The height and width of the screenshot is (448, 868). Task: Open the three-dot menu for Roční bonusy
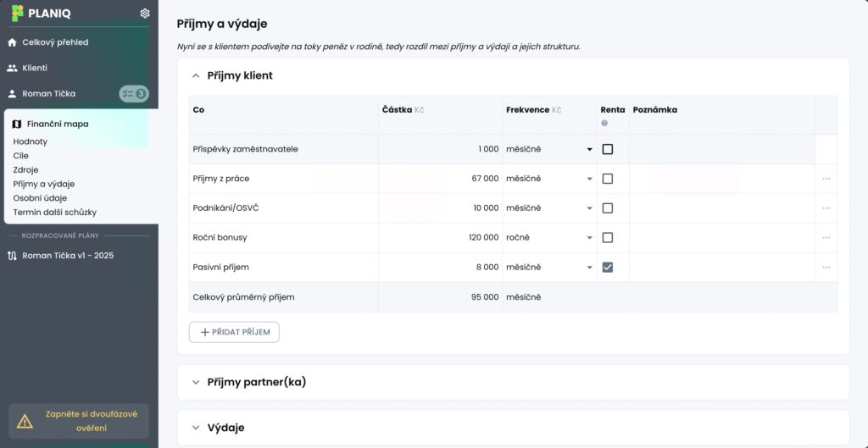(826, 238)
